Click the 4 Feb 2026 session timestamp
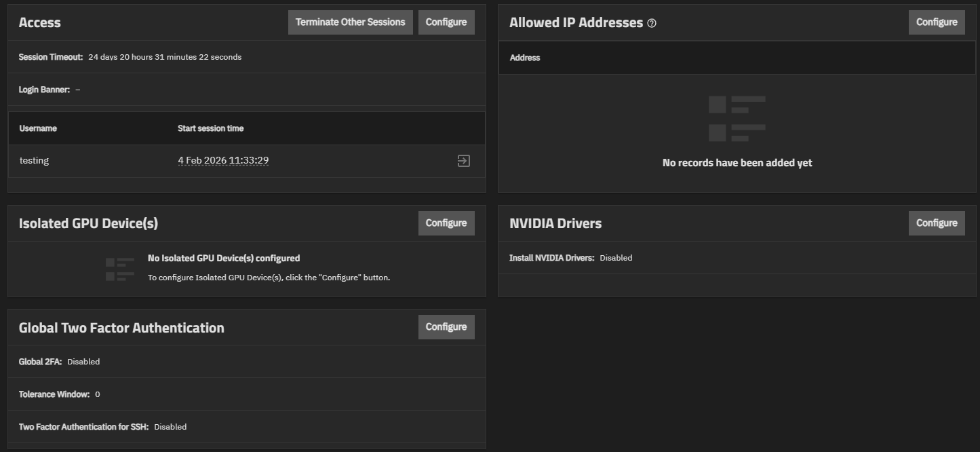Screen dimensions: 980x452 tap(223, 161)
